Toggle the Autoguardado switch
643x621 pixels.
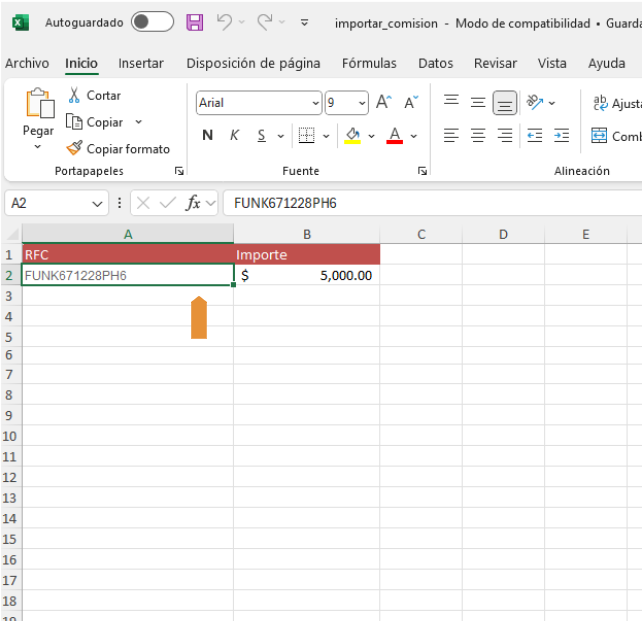151,22
